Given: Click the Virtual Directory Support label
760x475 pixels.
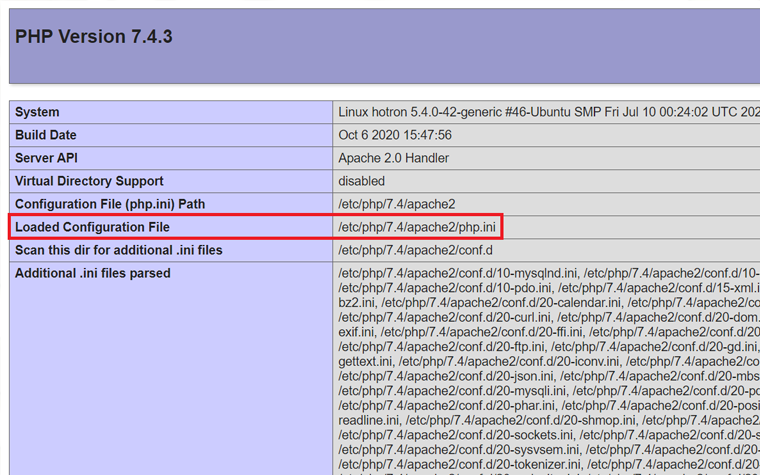Looking at the screenshot, I should [x=89, y=181].
